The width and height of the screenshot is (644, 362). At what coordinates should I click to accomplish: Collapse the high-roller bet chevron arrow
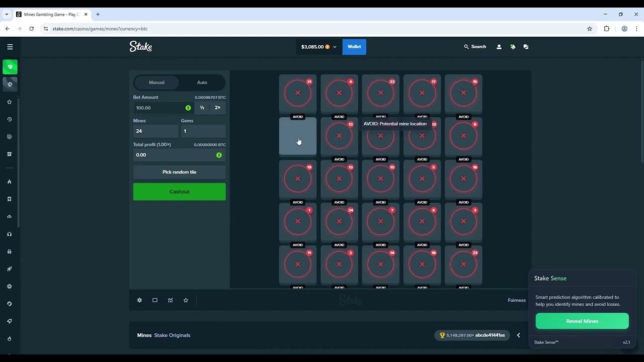pyautogui.click(x=518, y=335)
